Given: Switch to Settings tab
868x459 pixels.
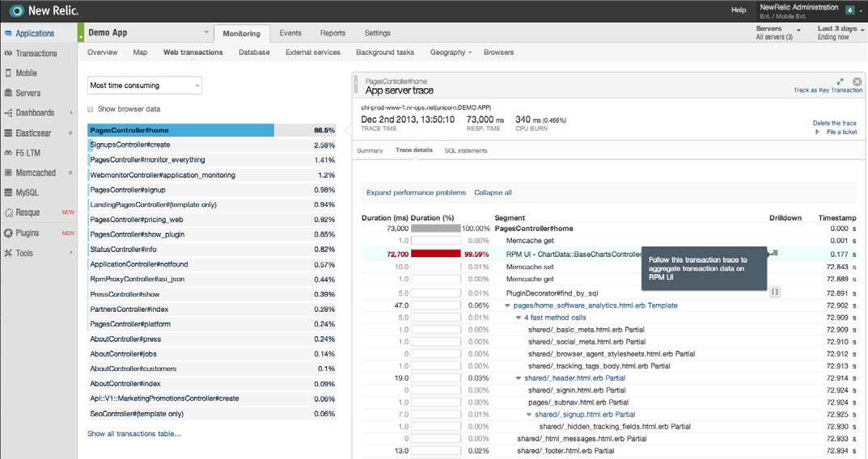Looking at the screenshot, I should tap(378, 33).
